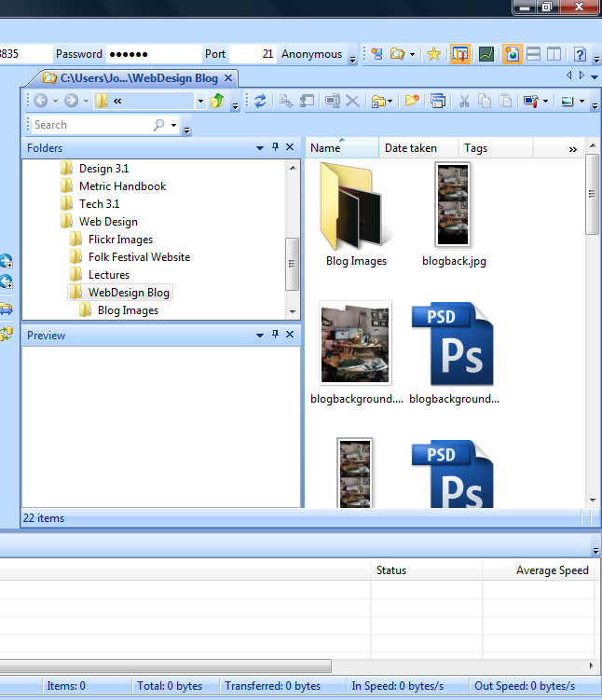Close the WebDesign Blog tab
Viewport: 602px width, 700px height.
tap(228, 78)
